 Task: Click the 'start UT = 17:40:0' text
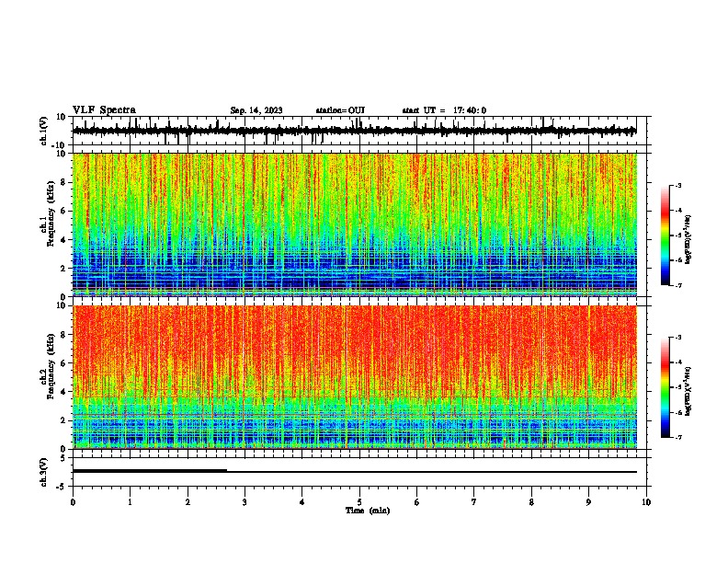[444, 110]
